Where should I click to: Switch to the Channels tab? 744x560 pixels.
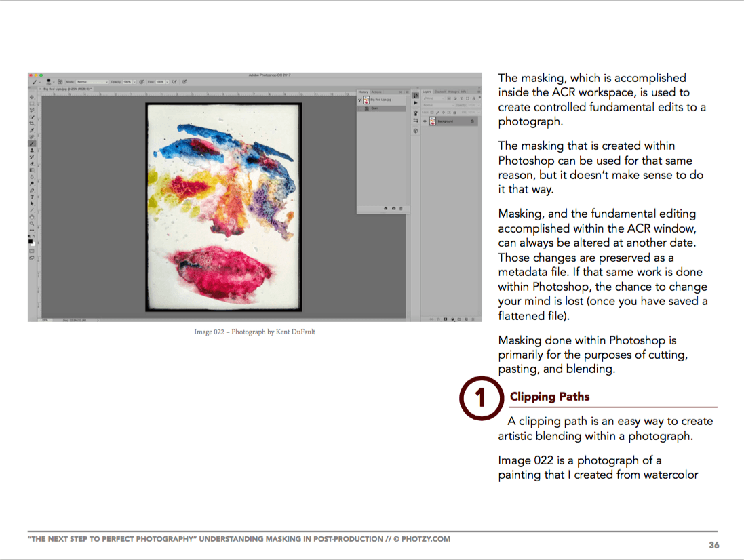[440, 92]
